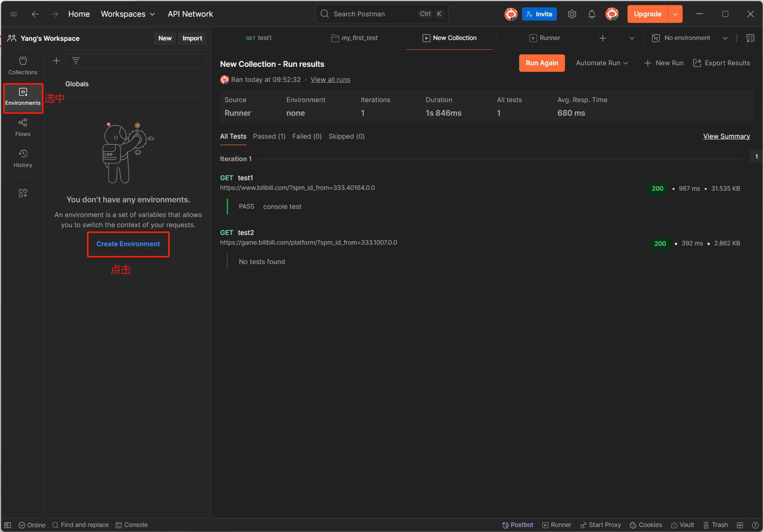Image resolution: width=763 pixels, height=532 pixels.
Task: Open the environment quick look icon
Action: pos(750,38)
